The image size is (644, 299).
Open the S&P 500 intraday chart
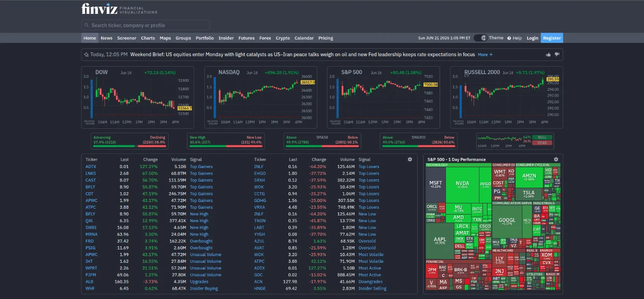pos(383,97)
